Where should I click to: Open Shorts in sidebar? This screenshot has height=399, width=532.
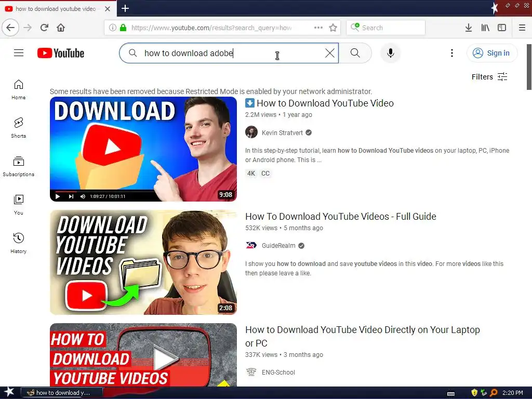point(19,128)
